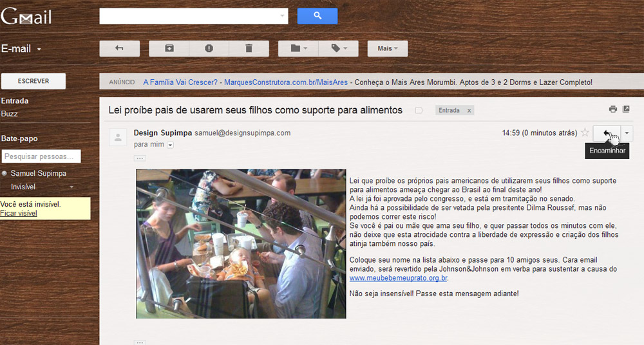Click the Pesquisar pessoas search field
The height and width of the screenshot is (345, 644).
click(x=41, y=156)
